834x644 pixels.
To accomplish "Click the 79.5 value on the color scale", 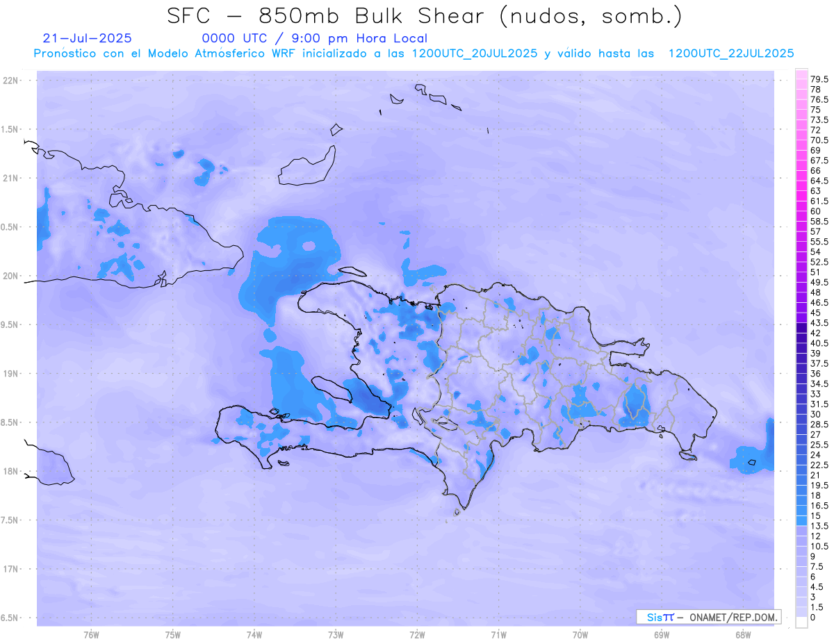I will pos(819,80).
